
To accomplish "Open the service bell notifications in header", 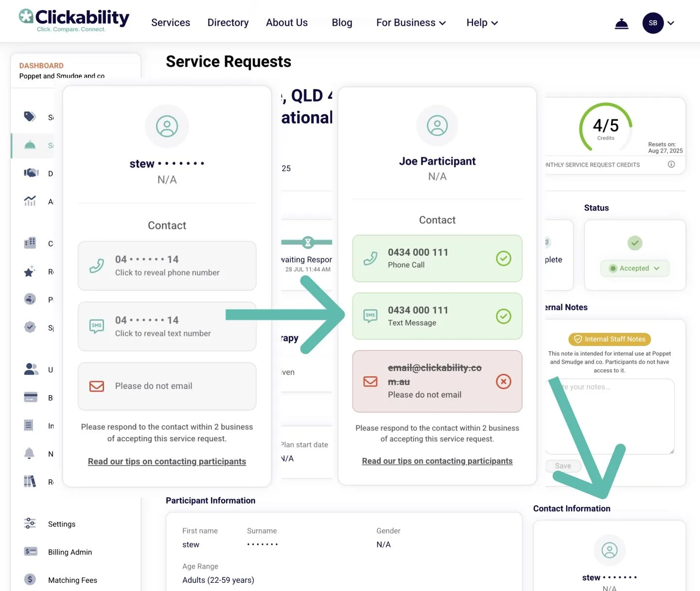I will (621, 23).
